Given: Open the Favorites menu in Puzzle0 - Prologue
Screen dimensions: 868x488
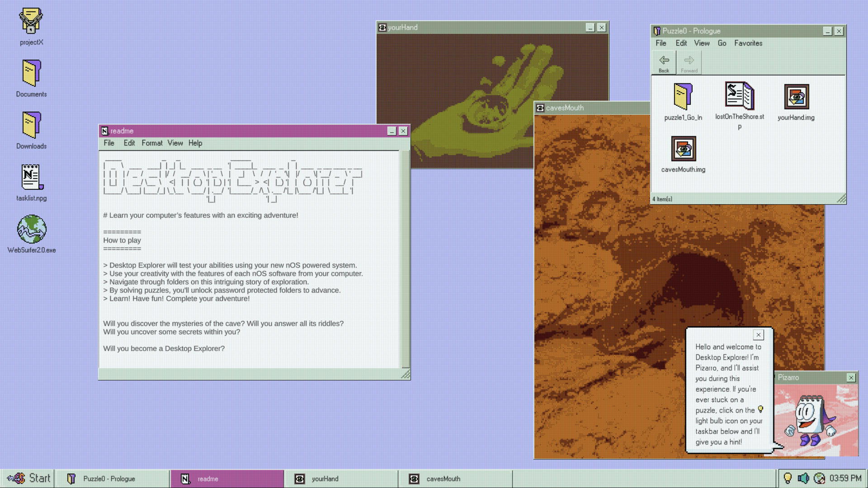Looking at the screenshot, I should [748, 43].
